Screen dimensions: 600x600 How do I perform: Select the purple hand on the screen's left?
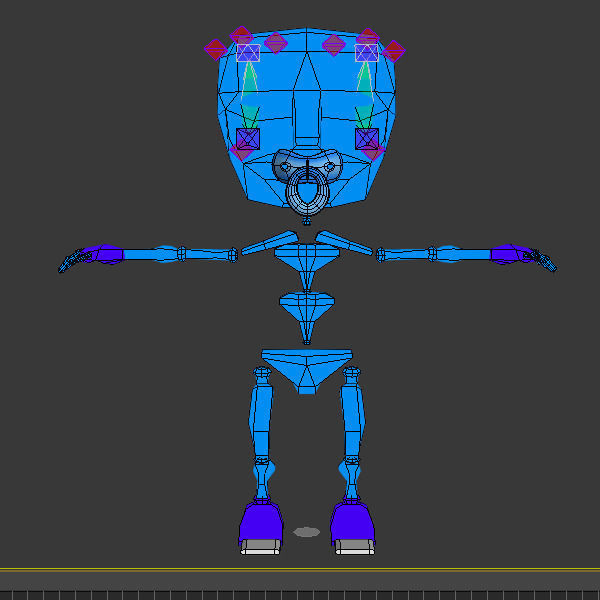tap(106, 254)
